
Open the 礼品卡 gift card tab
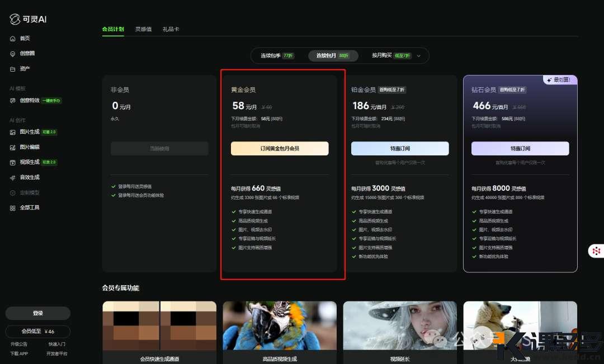tap(171, 29)
